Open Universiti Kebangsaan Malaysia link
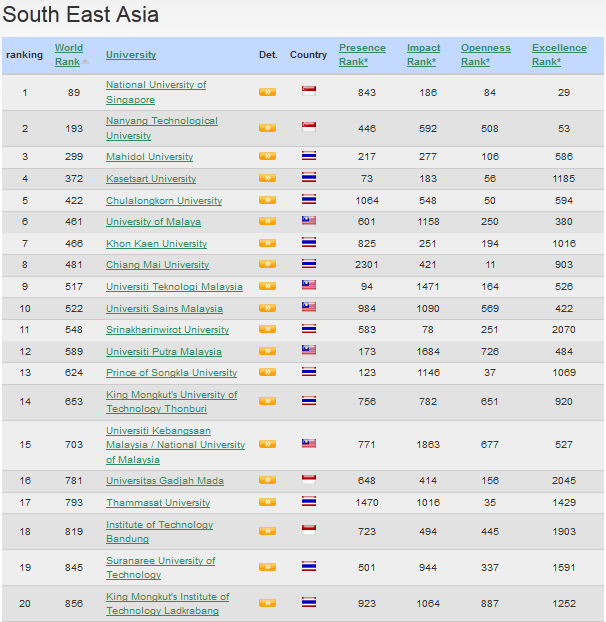 pos(175,445)
